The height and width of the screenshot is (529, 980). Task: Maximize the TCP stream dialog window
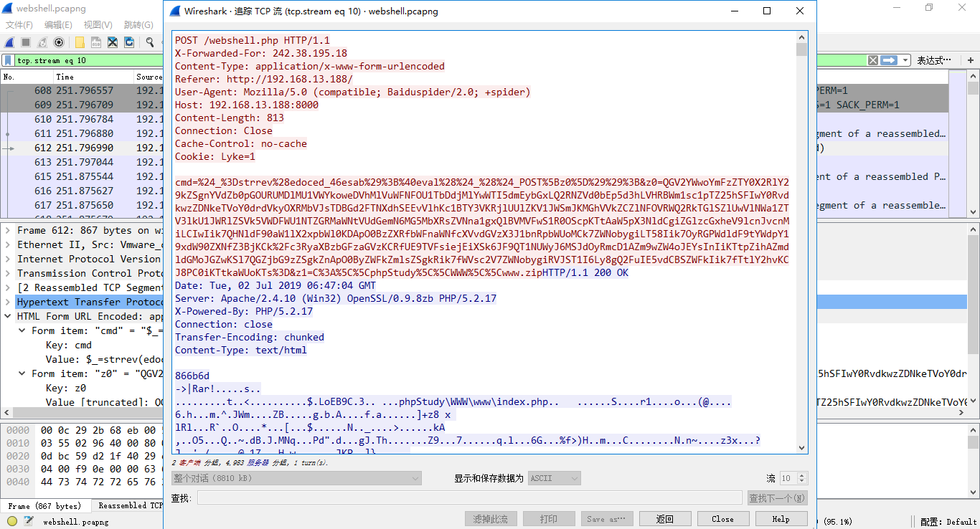tap(767, 11)
